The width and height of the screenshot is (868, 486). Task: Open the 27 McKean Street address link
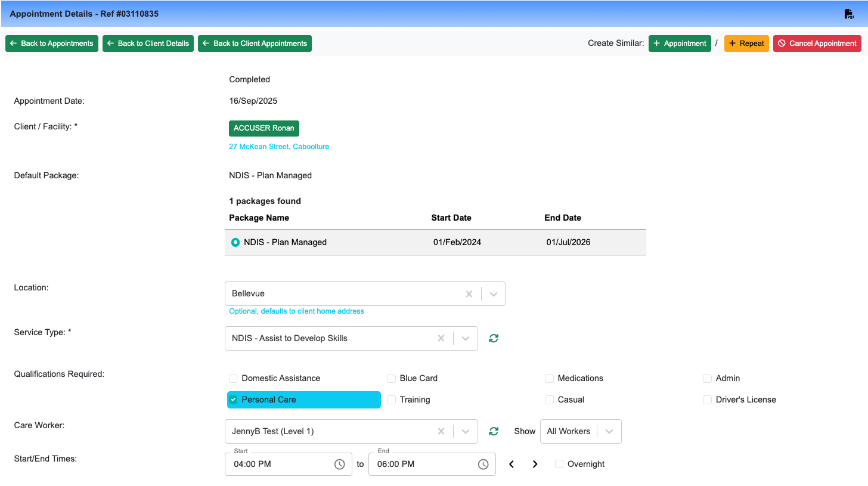coord(279,146)
